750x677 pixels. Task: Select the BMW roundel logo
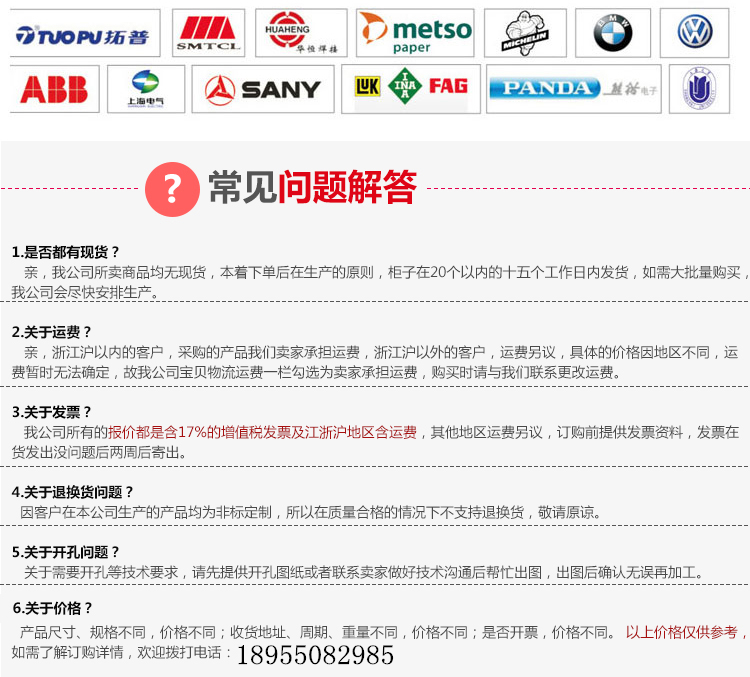(613, 33)
